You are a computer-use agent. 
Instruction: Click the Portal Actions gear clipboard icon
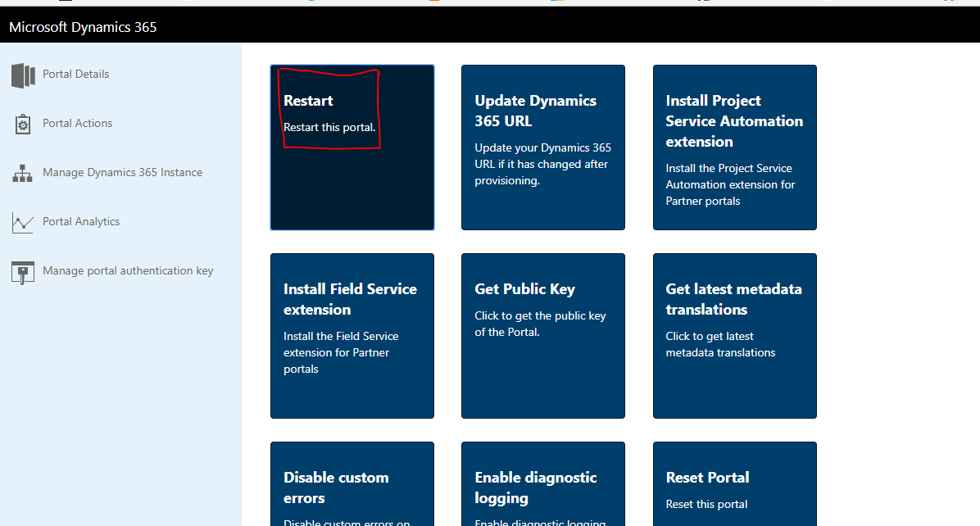tap(22, 125)
